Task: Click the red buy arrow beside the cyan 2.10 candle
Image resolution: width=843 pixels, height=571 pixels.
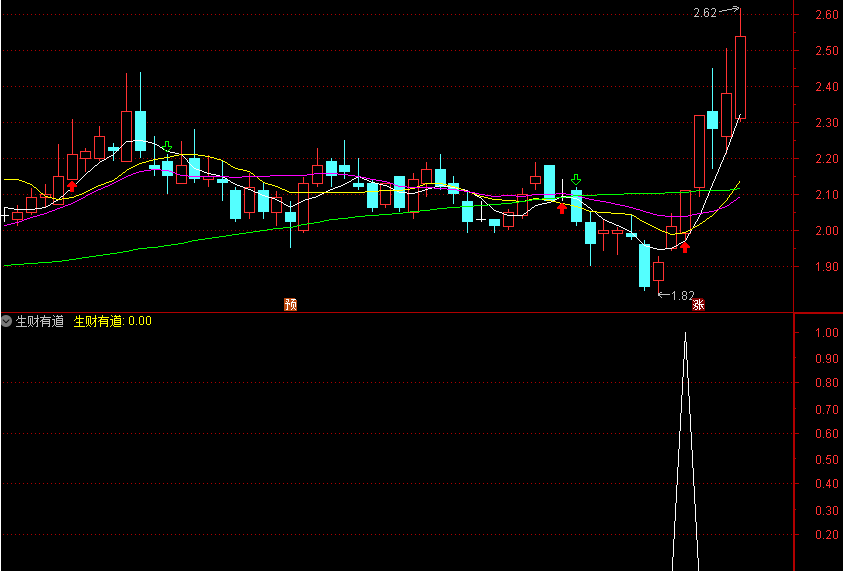Action: [562, 208]
